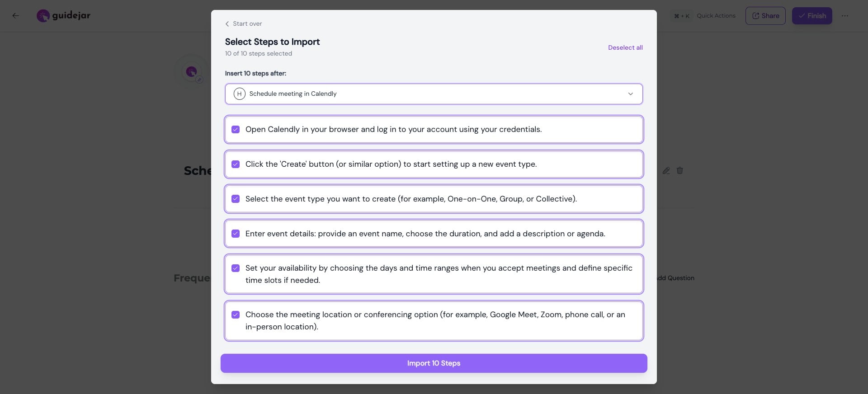Open the guidejar logo home link
Viewport: 868px width, 394px height.
click(x=63, y=16)
